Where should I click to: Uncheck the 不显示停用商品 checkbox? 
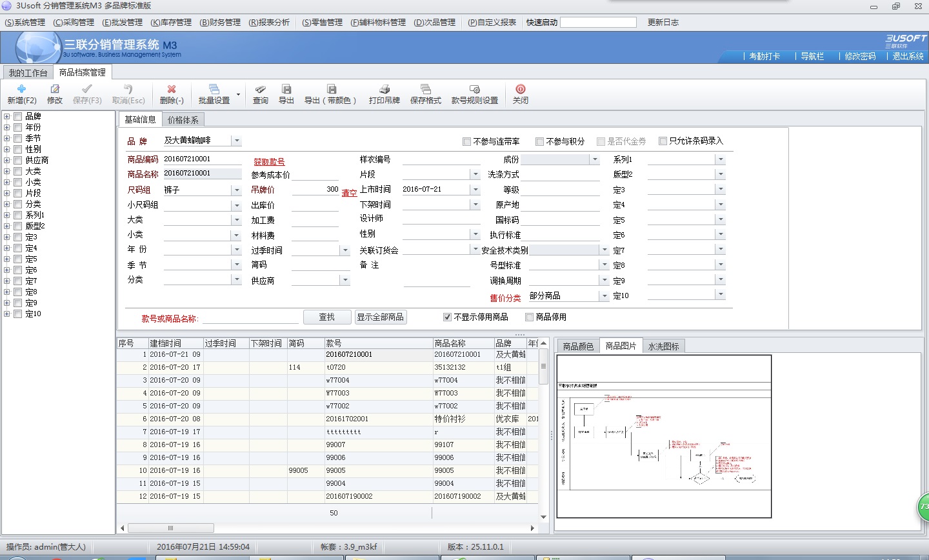click(447, 317)
